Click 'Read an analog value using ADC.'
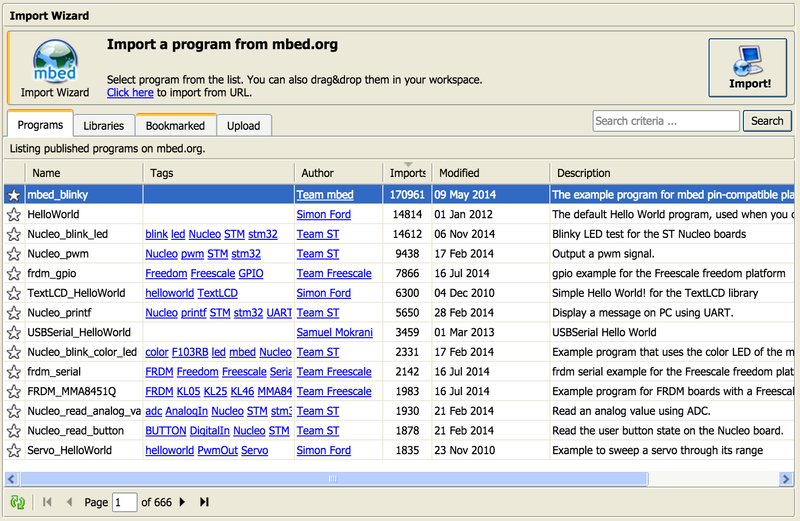Screen dimensions: 800x521 coord(631,411)
